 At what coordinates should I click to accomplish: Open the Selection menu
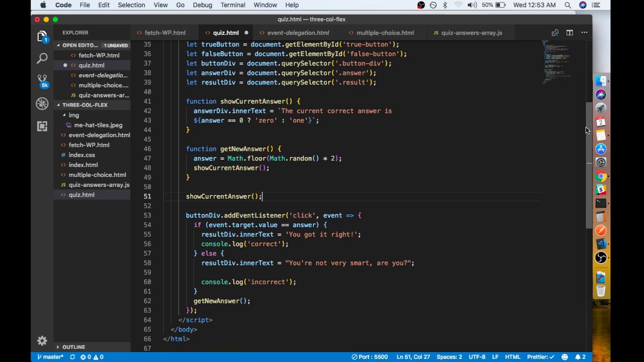click(x=131, y=5)
